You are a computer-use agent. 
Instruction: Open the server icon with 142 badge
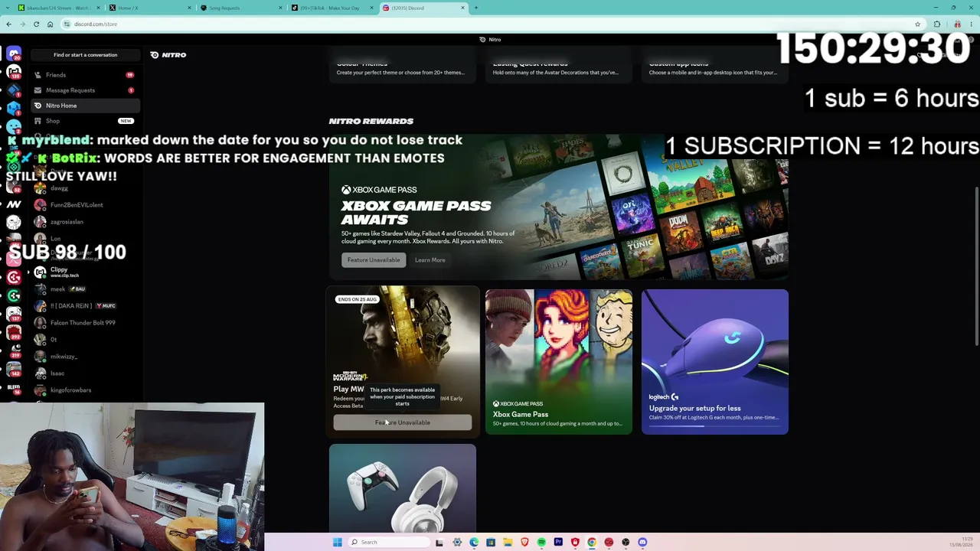(x=14, y=370)
